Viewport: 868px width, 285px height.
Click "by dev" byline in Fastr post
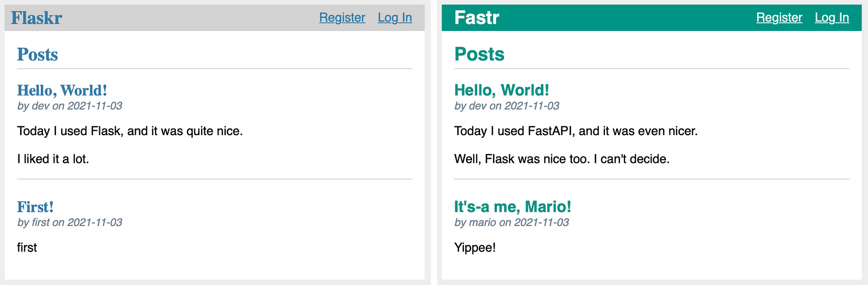pyautogui.click(x=507, y=106)
